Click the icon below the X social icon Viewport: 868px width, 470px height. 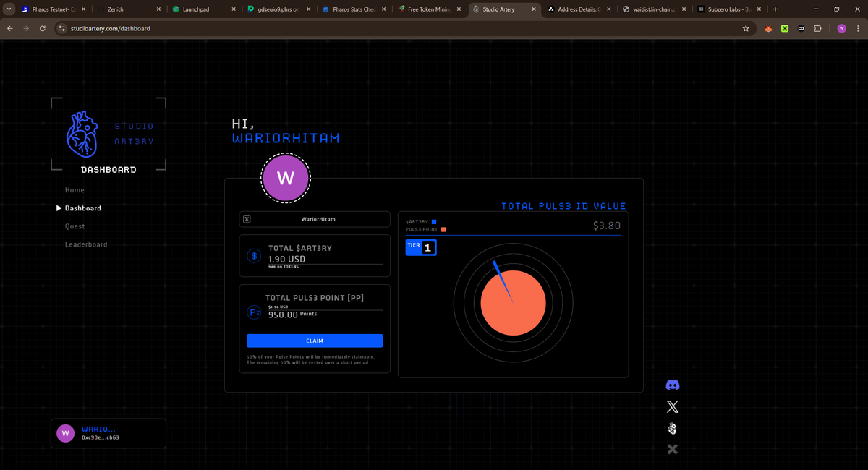673,429
